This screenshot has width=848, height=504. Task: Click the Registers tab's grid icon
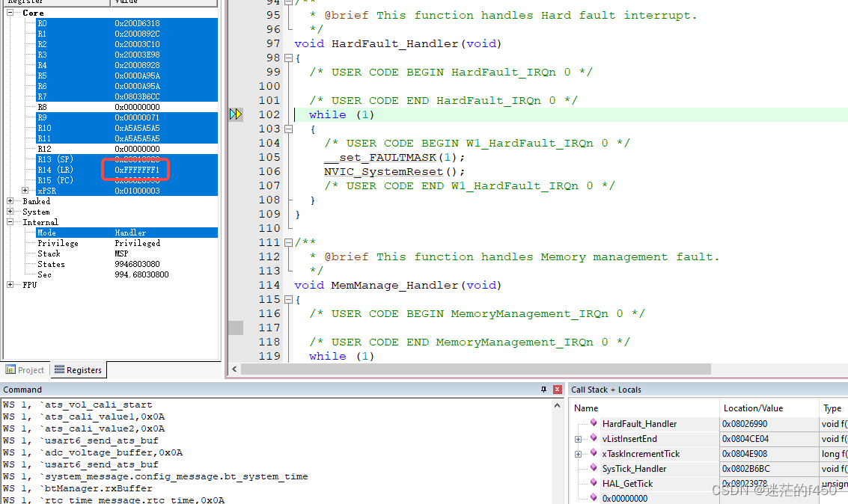58,369
